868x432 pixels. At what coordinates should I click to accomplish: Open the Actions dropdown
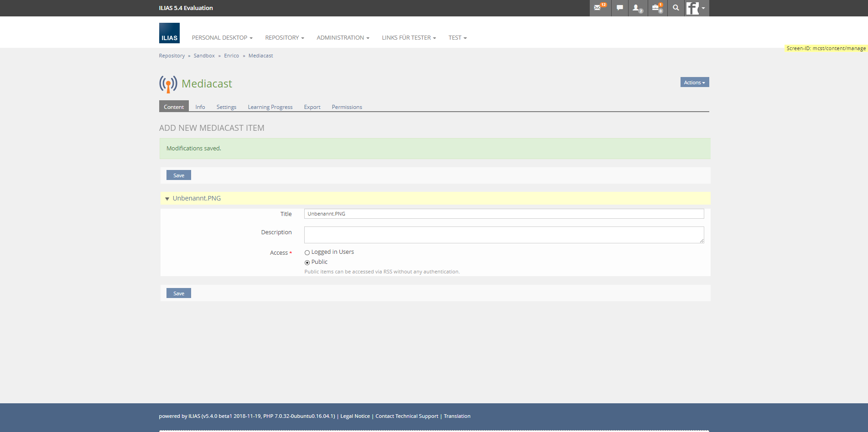pos(694,82)
